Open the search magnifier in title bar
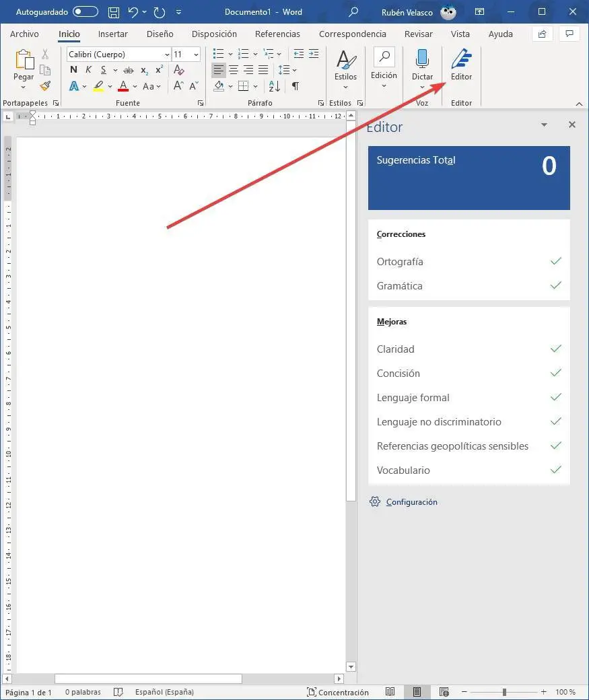 [x=353, y=12]
